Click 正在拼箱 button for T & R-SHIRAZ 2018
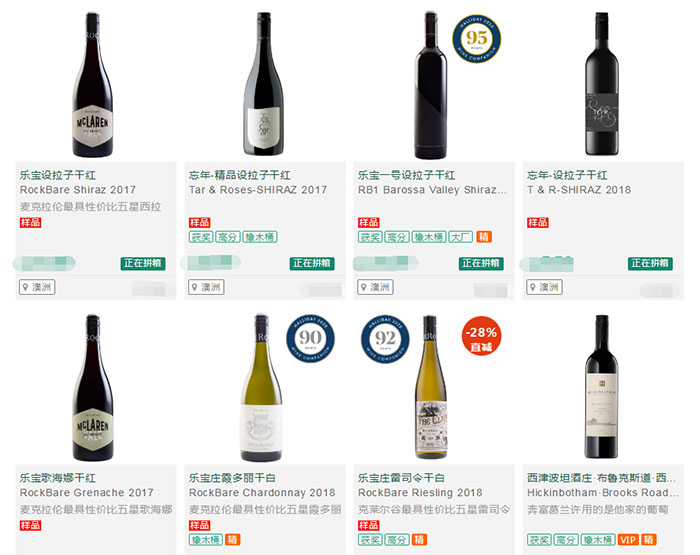 [x=650, y=263]
